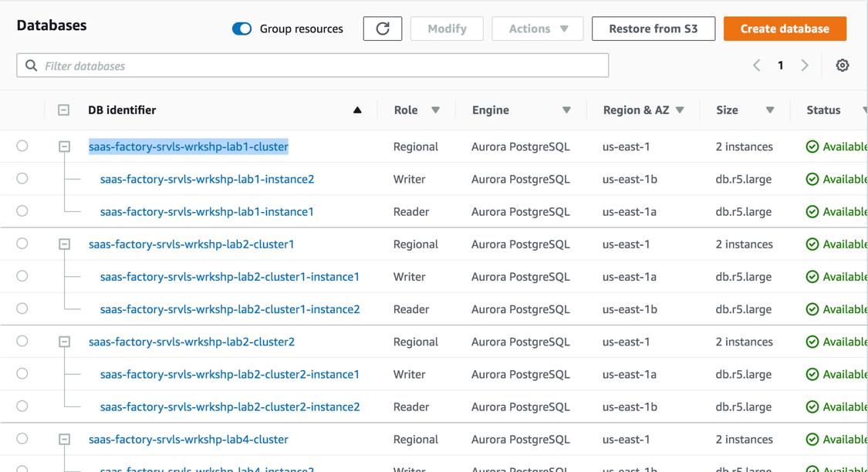
Task: Click us-east-1b cell of lab1-instance2
Action: click(x=630, y=179)
